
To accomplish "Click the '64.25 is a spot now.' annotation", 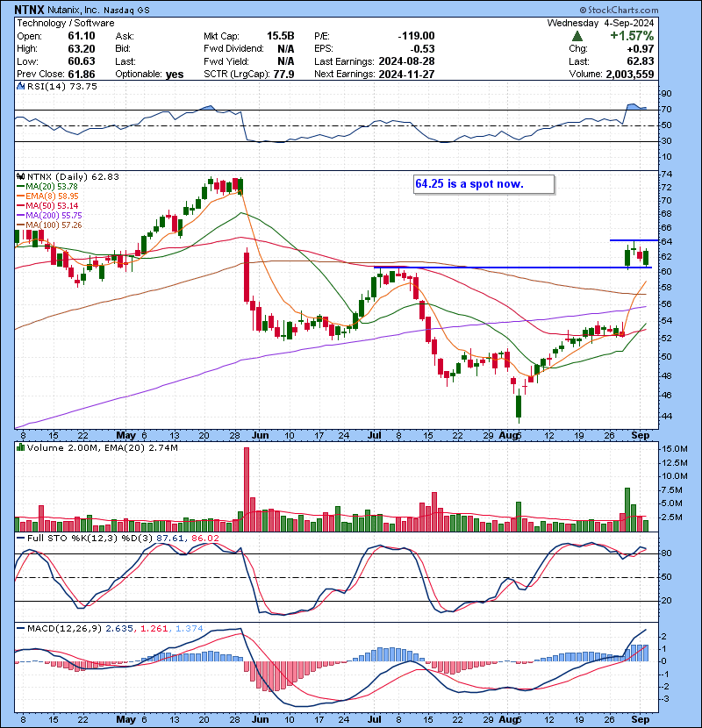I will tap(484, 184).
